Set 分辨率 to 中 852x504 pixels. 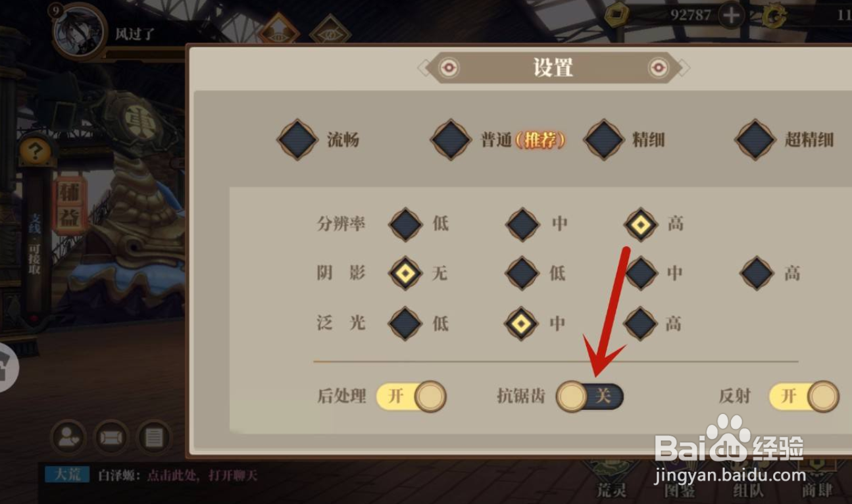(x=537, y=224)
